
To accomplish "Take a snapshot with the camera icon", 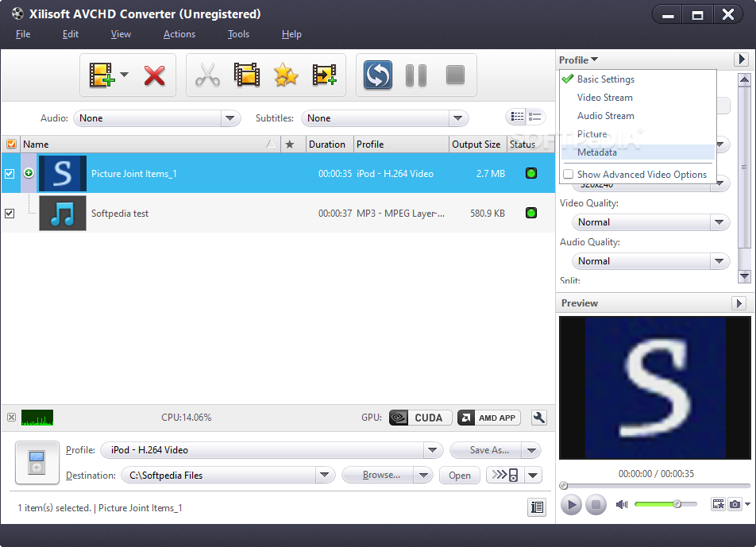I will click(x=735, y=504).
